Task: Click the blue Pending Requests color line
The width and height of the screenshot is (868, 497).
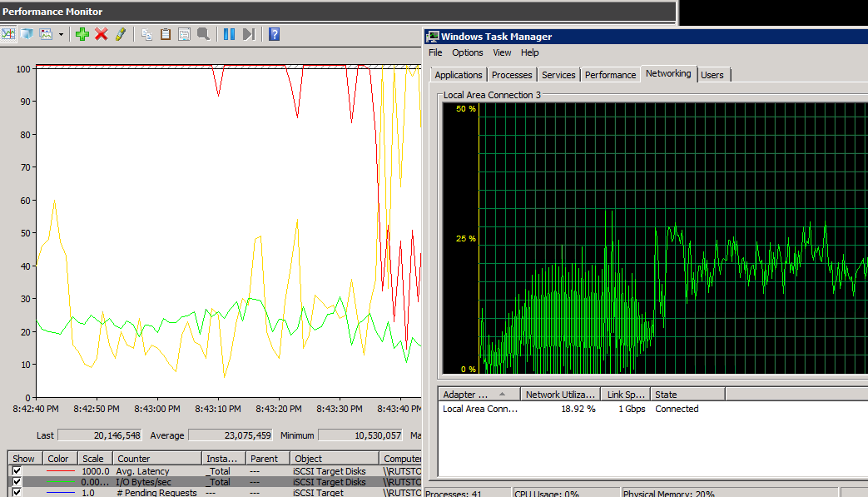Action: 61,493
